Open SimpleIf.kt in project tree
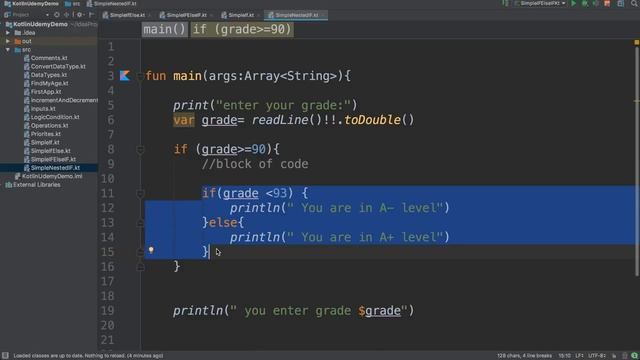 click(45, 142)
